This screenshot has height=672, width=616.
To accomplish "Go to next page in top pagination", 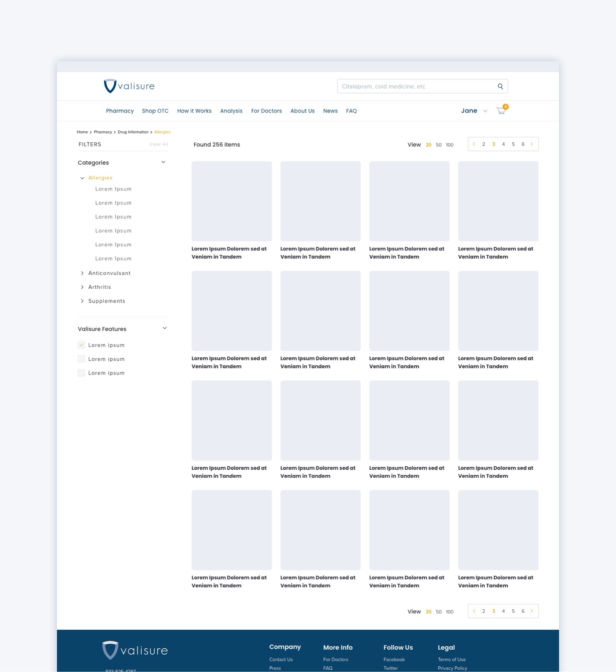I will tap(532, 144).
